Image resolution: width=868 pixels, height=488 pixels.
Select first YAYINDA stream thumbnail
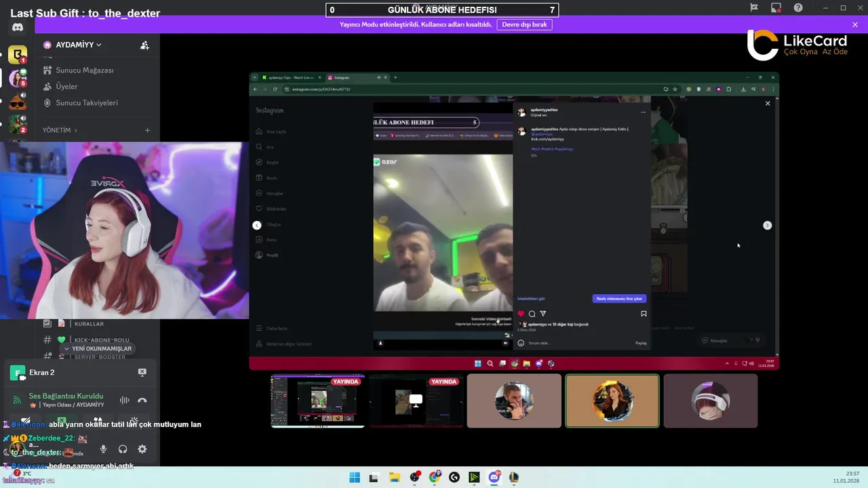318,401
